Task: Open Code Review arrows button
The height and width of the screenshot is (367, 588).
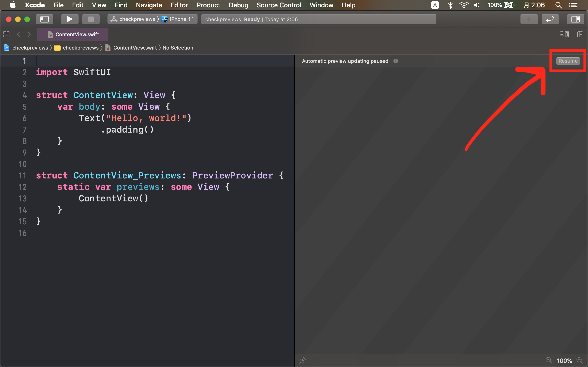Action: click(x=550, y=19)
